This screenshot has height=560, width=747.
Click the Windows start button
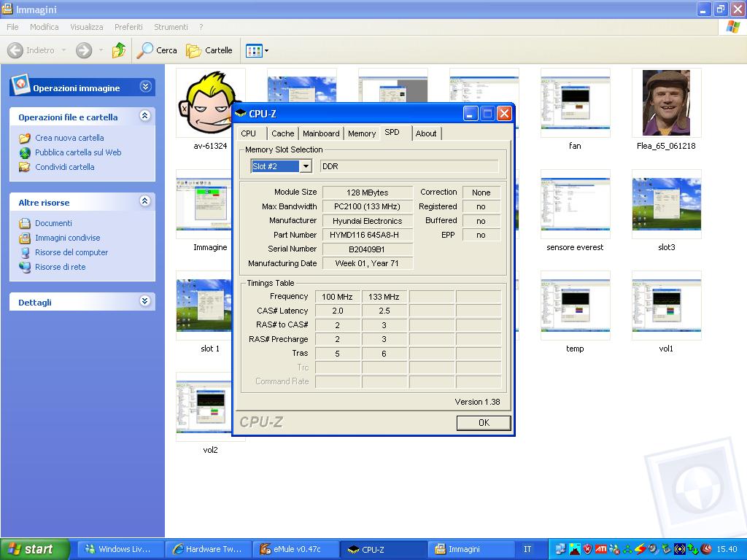pos(35,549)
